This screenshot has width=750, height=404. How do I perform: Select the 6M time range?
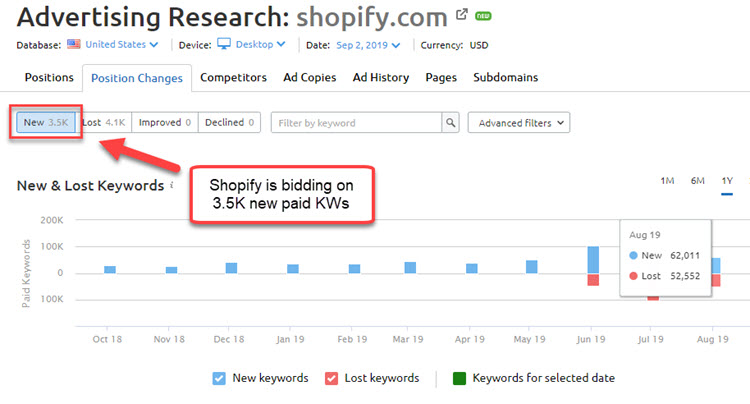(697, 180)
